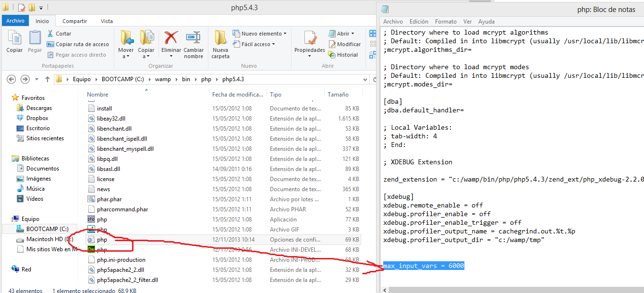Viewport: 644px width, 293px height.
Task: Open the Ayuda menu in Bloc de notas
Action: 486,22
